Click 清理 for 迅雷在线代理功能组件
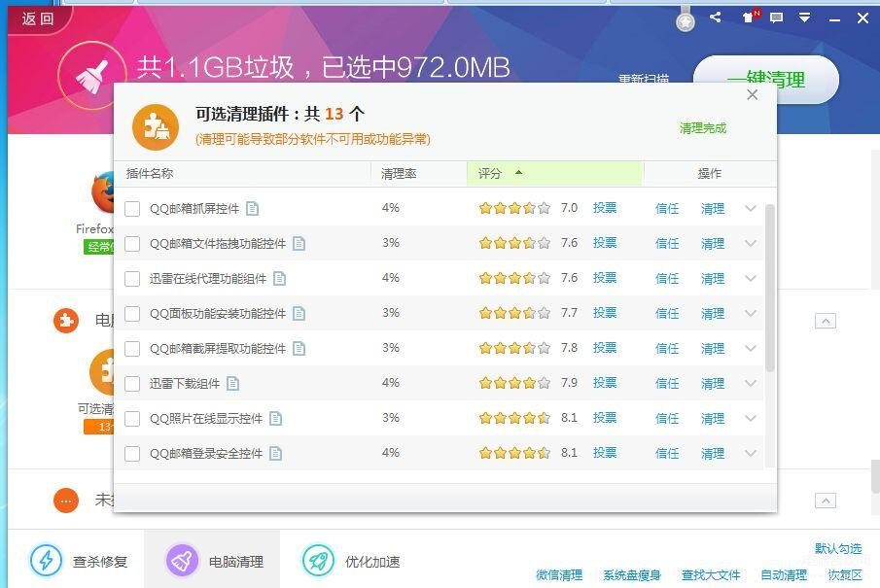 tap(712, 278)
